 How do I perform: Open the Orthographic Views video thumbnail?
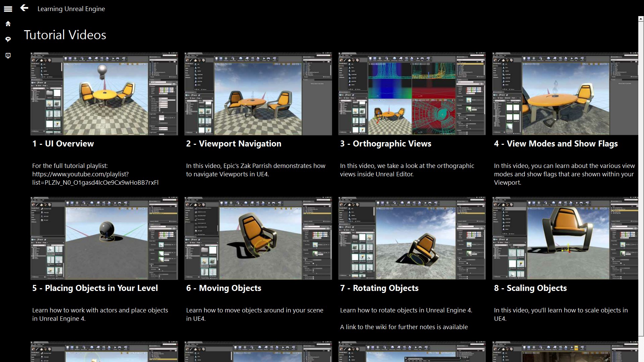pos(412,94)
